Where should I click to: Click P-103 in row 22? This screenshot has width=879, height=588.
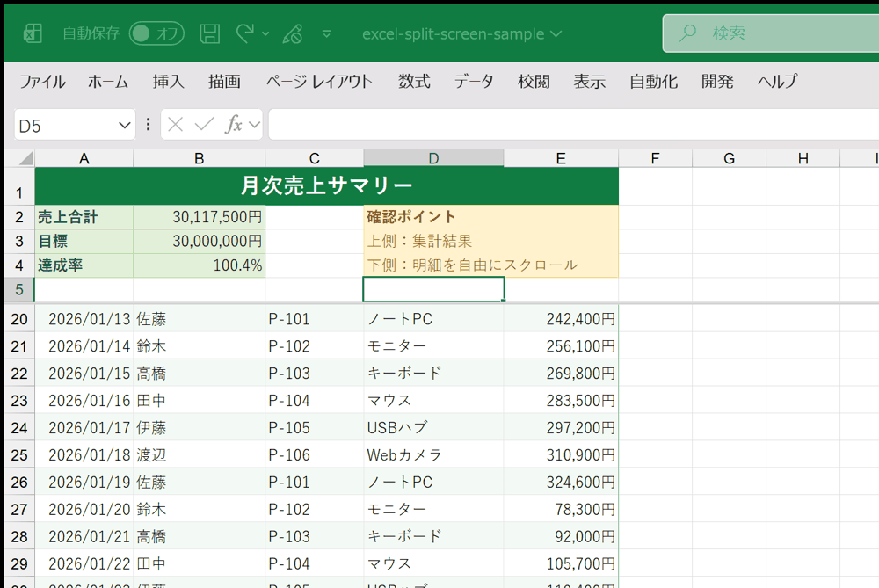point(315,374)
